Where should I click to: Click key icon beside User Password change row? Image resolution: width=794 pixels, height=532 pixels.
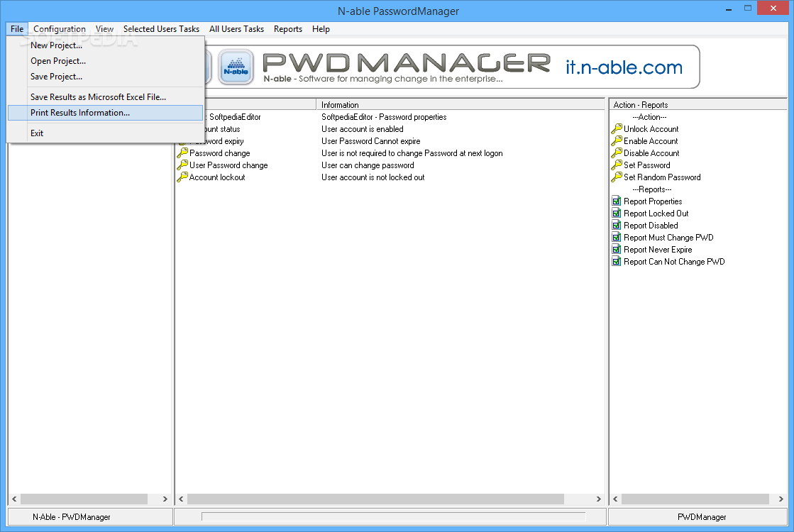pos(182,165)
